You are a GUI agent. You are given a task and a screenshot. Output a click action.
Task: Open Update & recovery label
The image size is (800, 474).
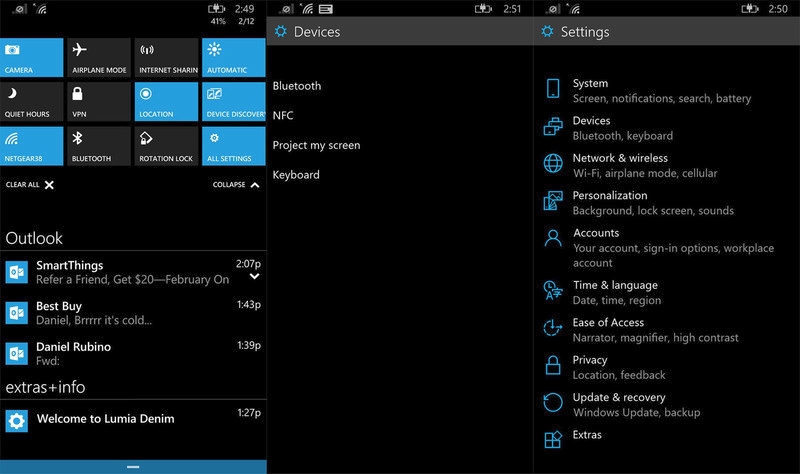[x=619, y=397]
